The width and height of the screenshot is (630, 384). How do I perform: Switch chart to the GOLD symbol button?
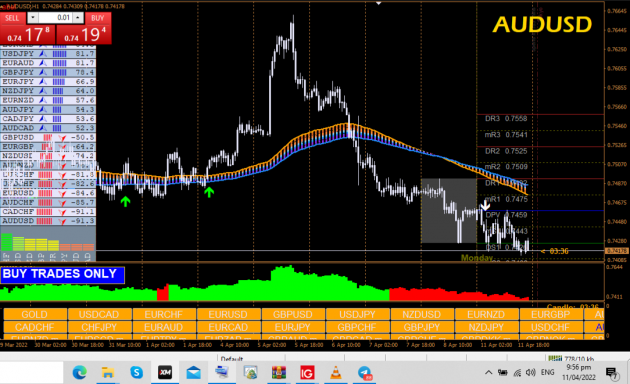(x=35, y=314)
